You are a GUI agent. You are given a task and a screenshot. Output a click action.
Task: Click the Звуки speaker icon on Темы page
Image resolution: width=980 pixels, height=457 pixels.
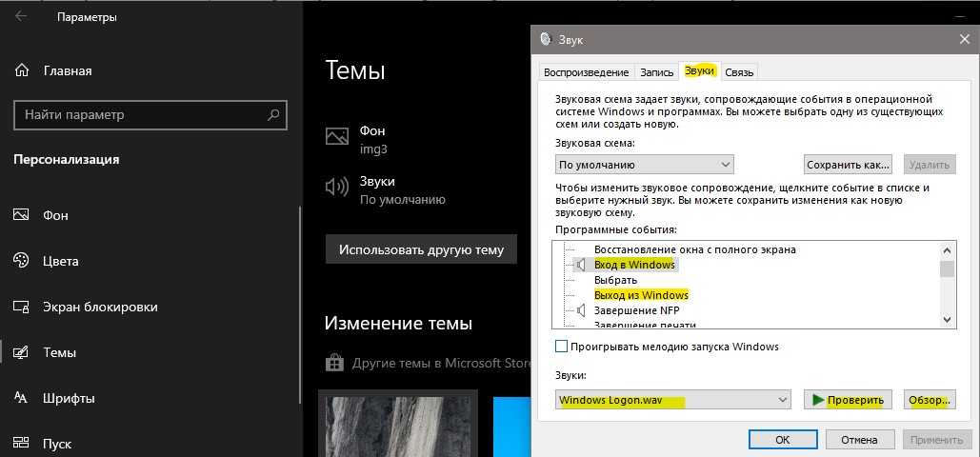click(337, 187)
